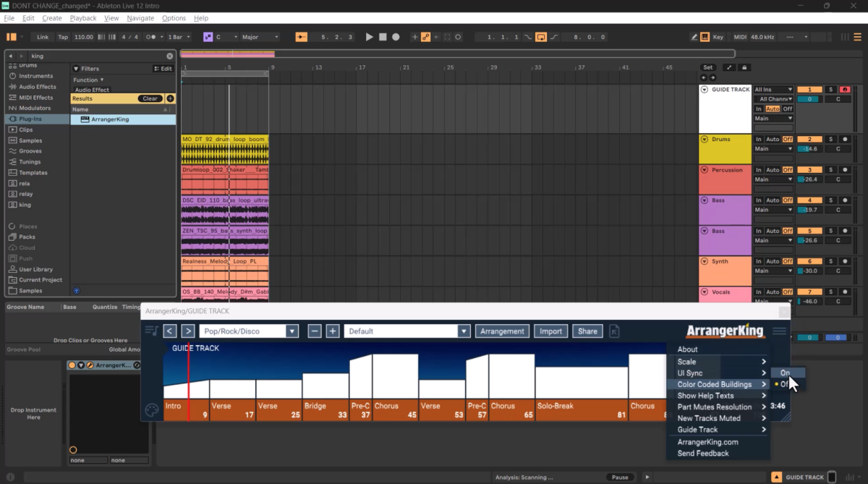
Task: Lock the arrangement with the padlock icon
Action: [744, 67]
